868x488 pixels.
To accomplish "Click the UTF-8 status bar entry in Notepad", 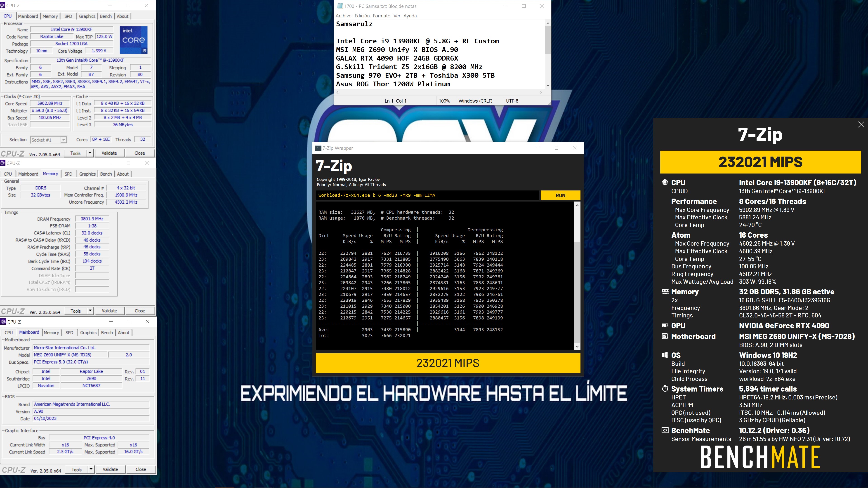I will coord(512,101).
